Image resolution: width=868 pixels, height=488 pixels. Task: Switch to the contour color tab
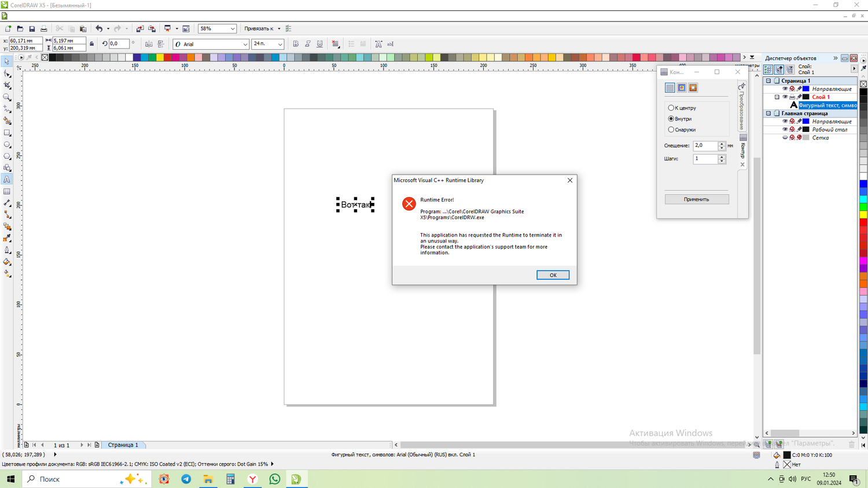coord(682,88)
